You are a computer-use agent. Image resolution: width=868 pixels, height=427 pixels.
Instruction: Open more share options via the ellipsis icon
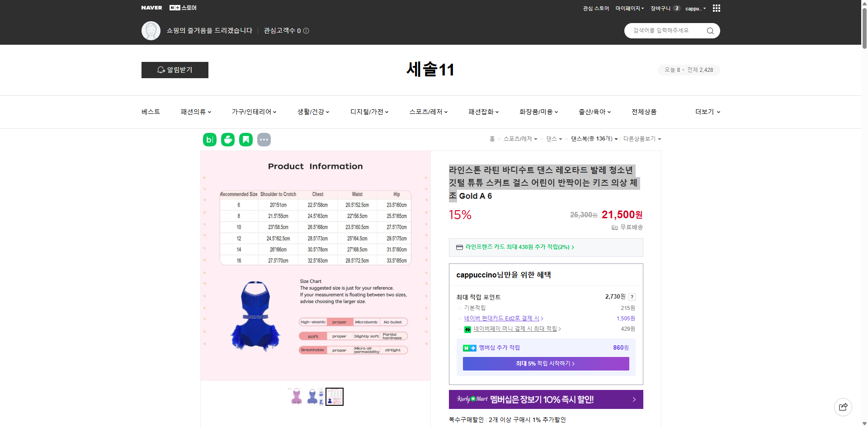(x=264, y=139)
